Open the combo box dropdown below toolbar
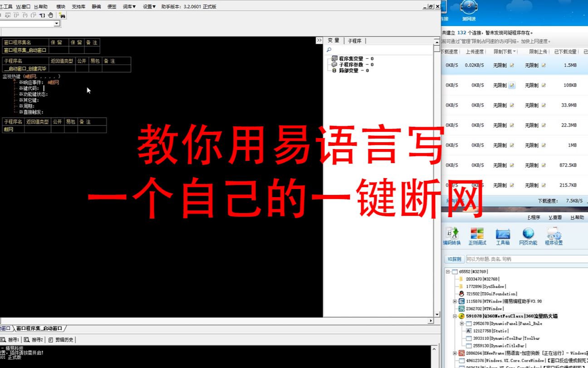The height and width of the screenshot is (368, 588). coord(57,24)
